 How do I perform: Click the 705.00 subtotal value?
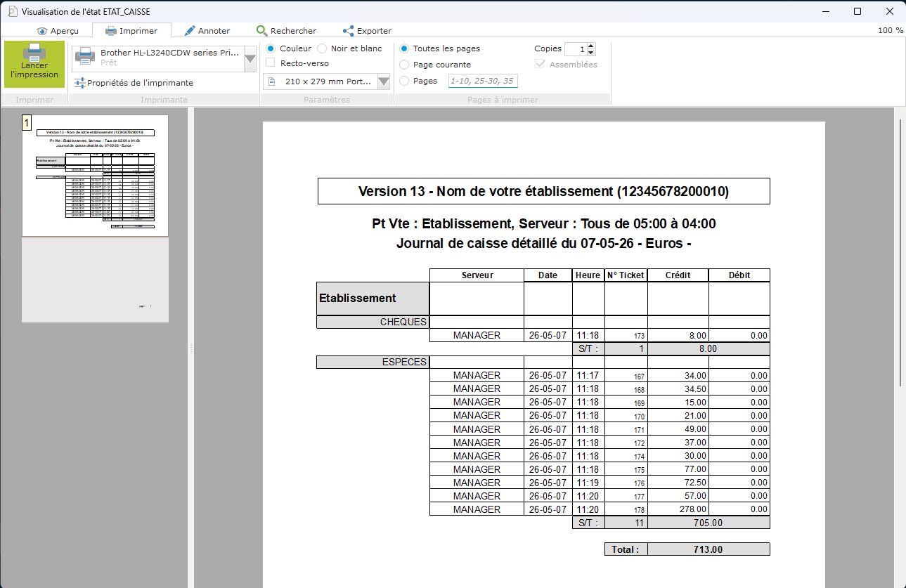coord(708,523)
